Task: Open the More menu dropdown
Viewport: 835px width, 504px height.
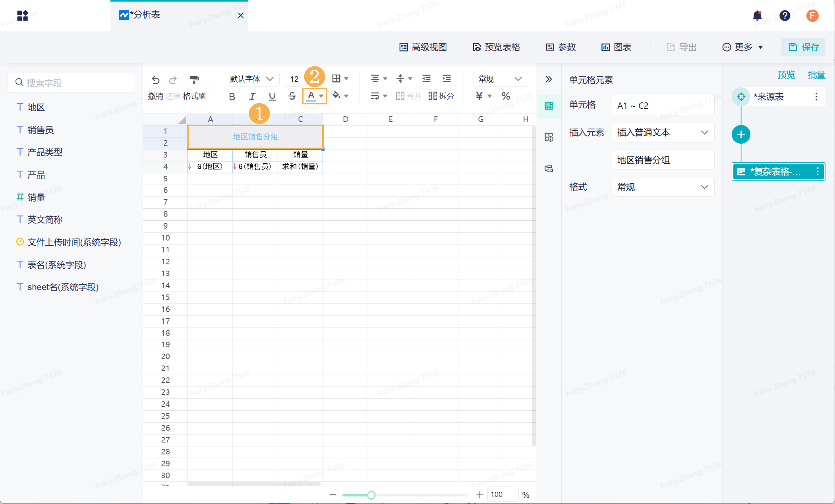Action: [742, 47]
